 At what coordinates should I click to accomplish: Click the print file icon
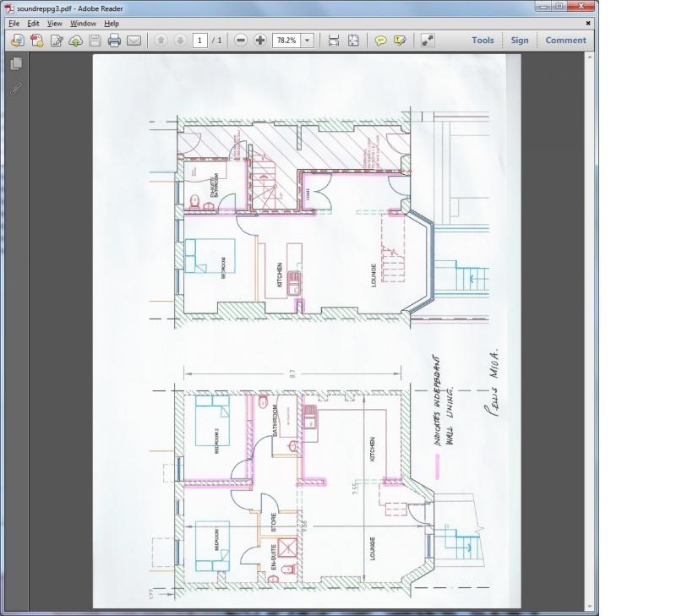click(114, 41)
